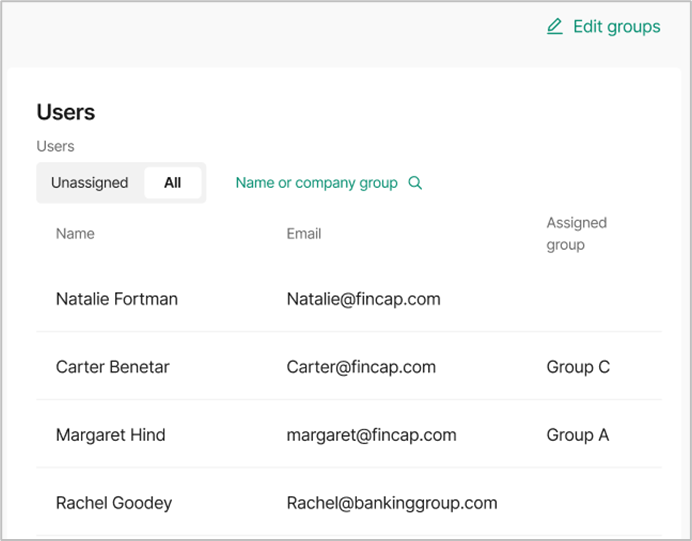692x541 pixels.
Task: Click the Name column header
Action: pyautogui.click(x=75, y=234)
